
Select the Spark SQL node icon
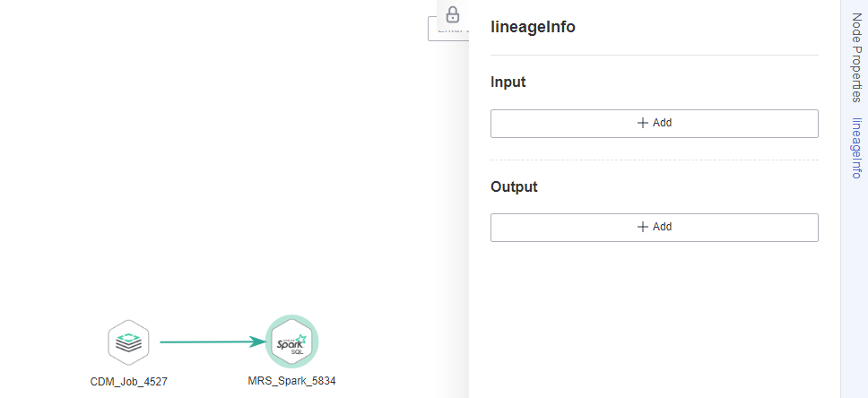(291, 342)
